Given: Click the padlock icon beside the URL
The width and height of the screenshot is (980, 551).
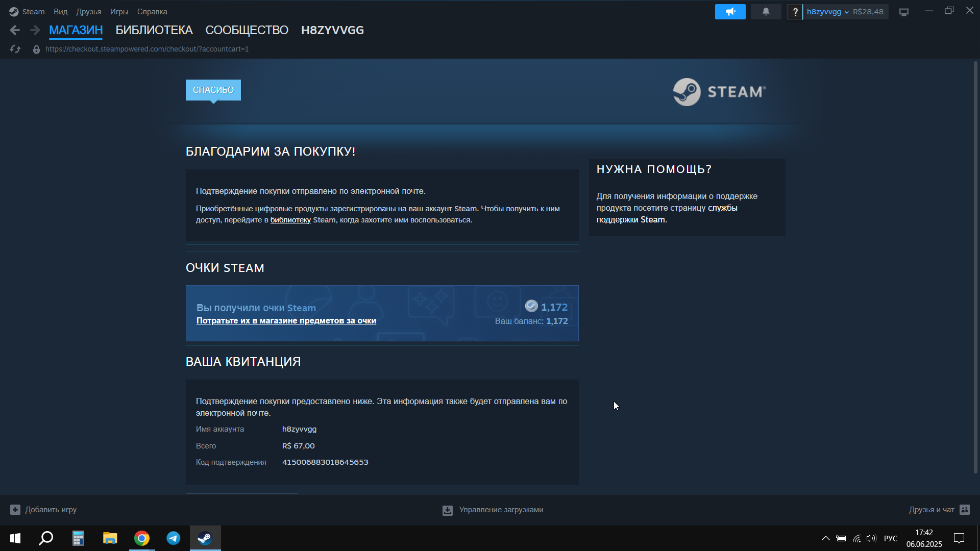Looking at the screenshot, I should 36,49.
